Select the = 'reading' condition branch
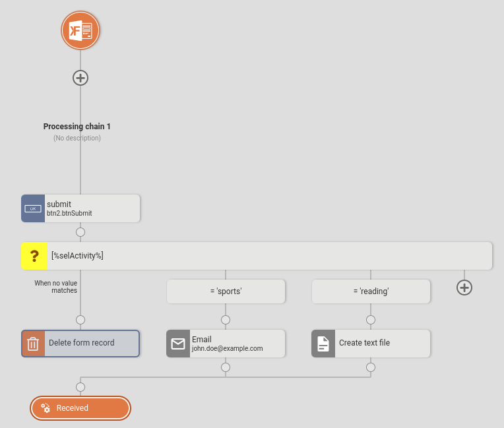The width and height of the screenshot is (504, 428). click(371, 291)
